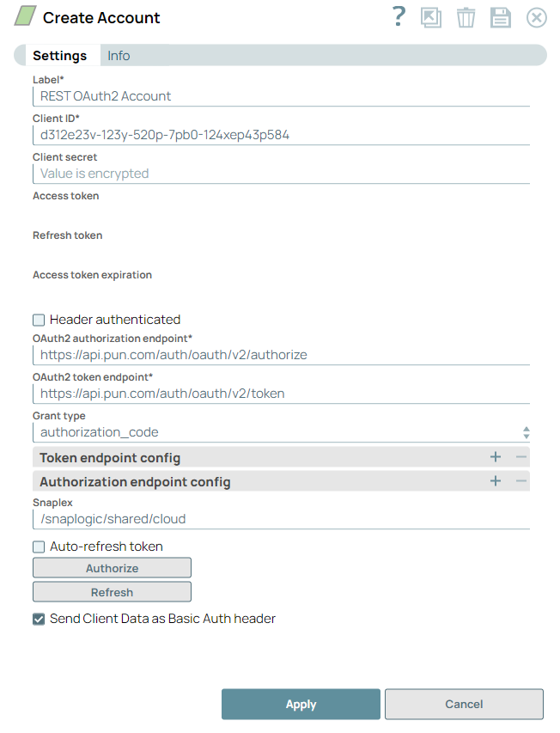Add an Authorization endpoint config entry via plus icon

coord(496,481)
